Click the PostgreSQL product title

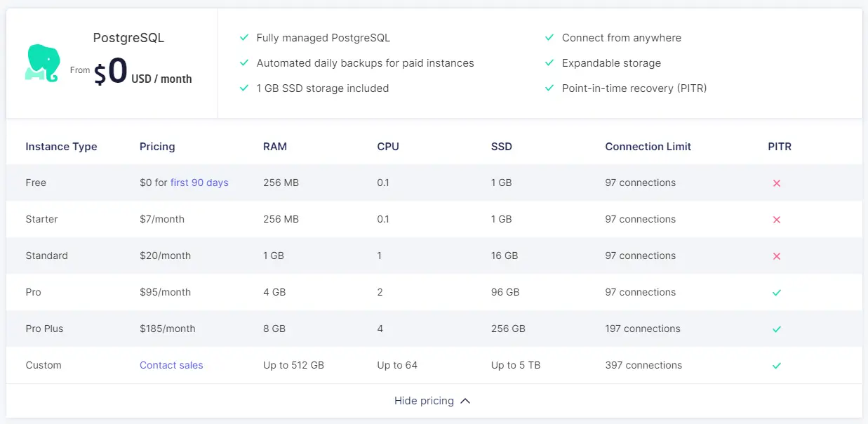(128, 38)
